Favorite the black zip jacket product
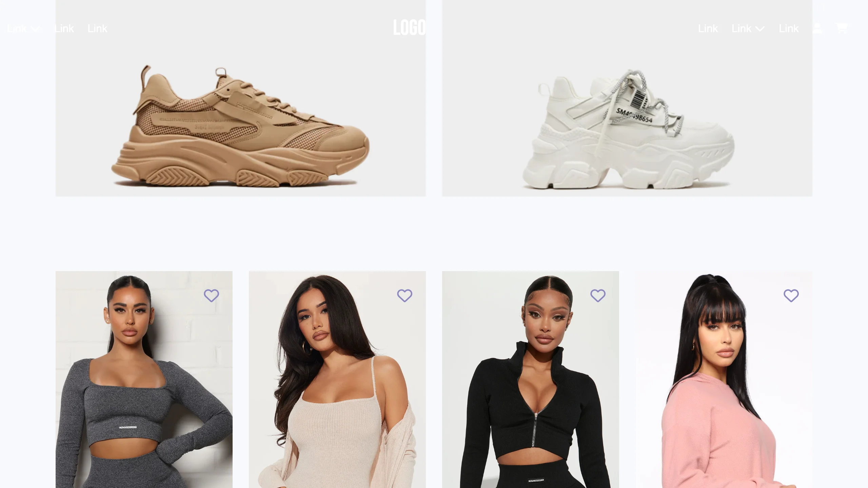Image resolution: width=868 pixels, height=488 pixels. pos(598,296)
